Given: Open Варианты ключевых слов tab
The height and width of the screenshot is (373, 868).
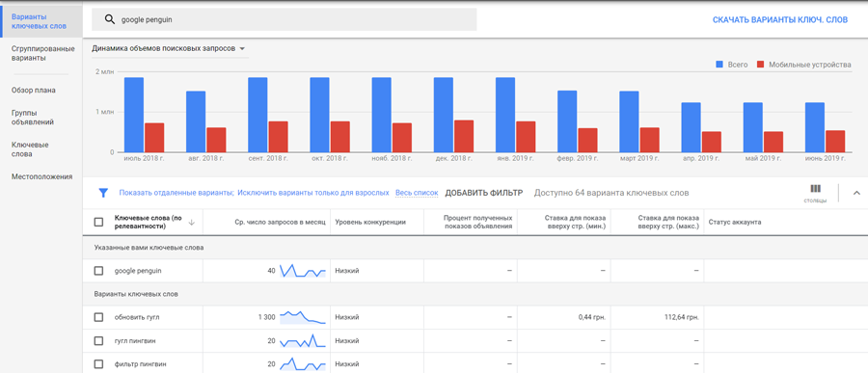Looking at the screenshot, I should coord(41,21).
